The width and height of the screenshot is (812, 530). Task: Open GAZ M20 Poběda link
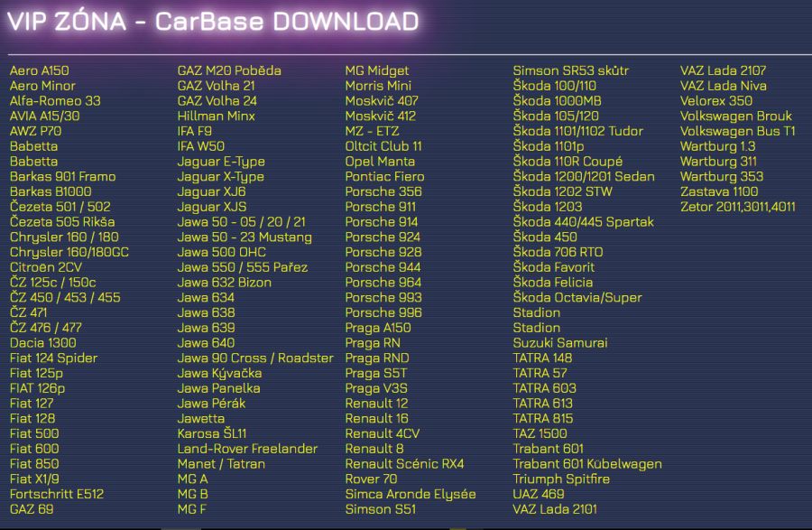[229, 70]
